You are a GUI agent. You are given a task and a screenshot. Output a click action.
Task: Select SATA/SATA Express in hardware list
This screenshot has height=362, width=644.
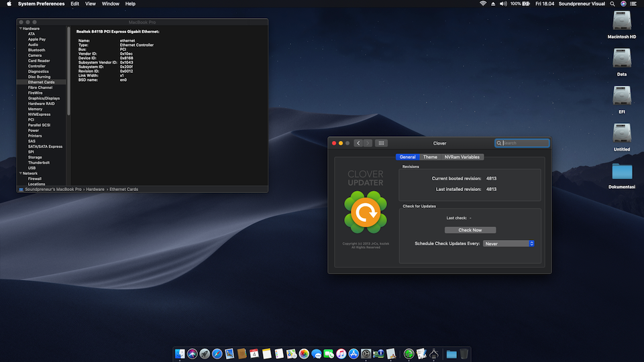coord(45,147)
